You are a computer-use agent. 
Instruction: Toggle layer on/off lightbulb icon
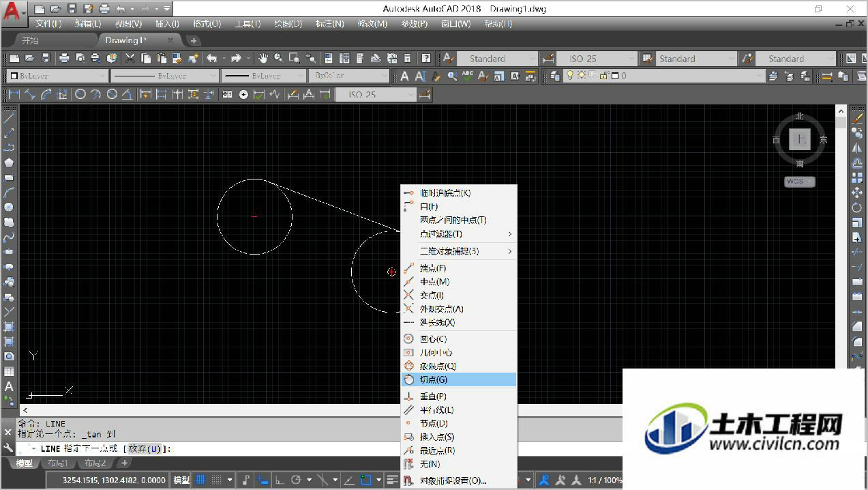[571, 76]
